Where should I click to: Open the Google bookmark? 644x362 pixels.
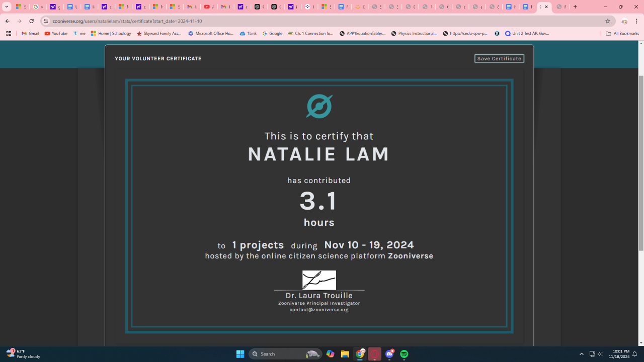point(272,34)
